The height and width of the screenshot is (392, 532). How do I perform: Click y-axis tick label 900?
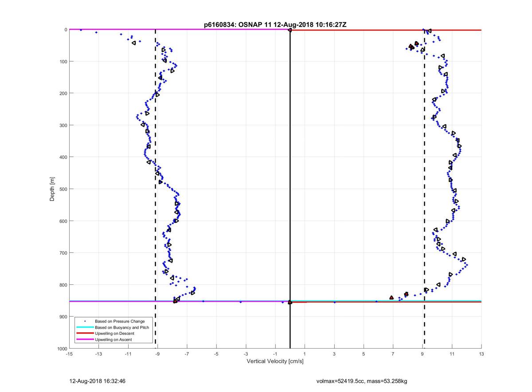click(x=63, y=317)
